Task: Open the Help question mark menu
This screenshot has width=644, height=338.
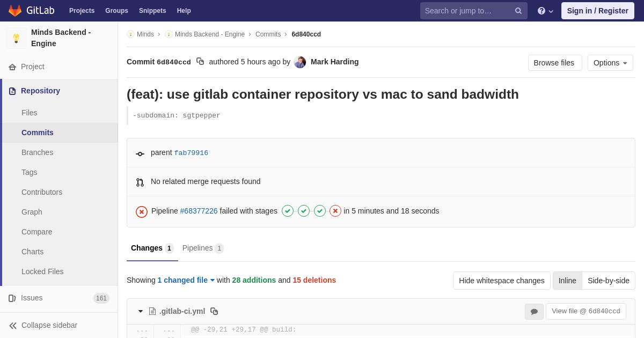Action: coord(545,11)
